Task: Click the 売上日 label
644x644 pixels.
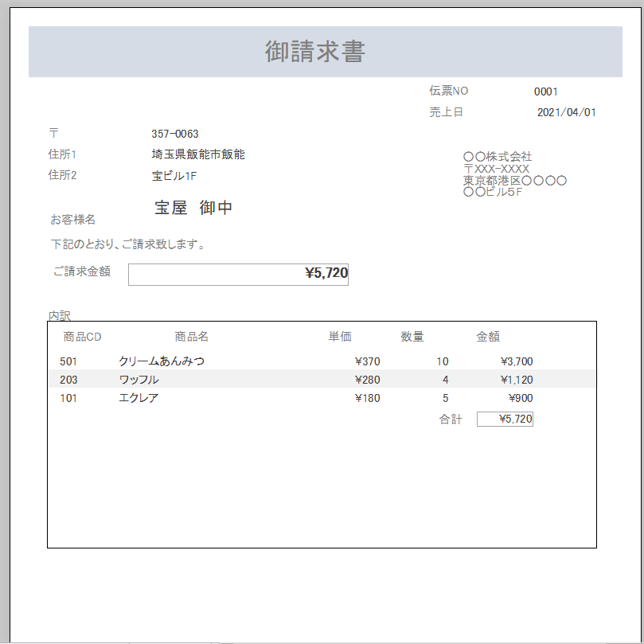Action: pyautogui.click(x=446, y=111)
